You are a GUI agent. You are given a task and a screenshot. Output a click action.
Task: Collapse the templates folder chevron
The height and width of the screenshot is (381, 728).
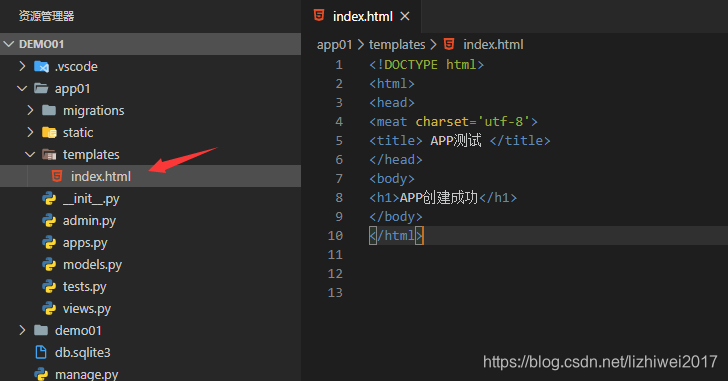(30, 155)
